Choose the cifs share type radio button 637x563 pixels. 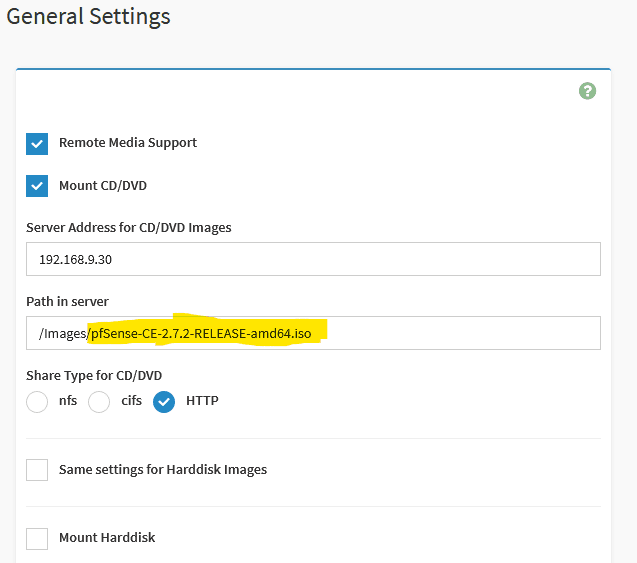pyautogui.click(x=99, y=402)
